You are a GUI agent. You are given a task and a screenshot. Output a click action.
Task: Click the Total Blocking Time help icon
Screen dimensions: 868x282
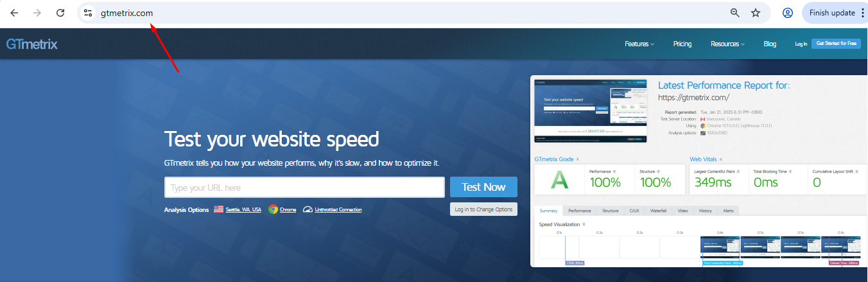(x=790, y=172)
